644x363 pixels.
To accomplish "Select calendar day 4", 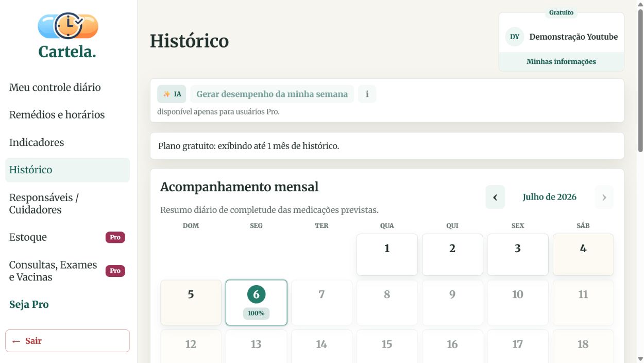I will coord(583,255).
